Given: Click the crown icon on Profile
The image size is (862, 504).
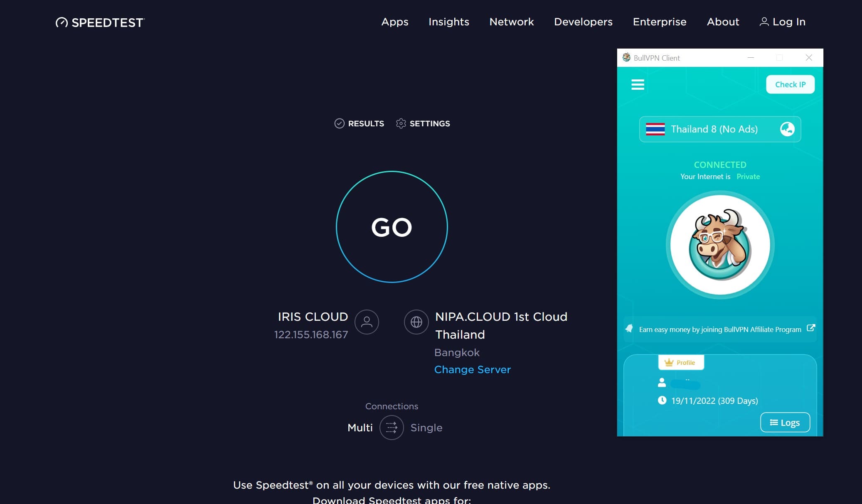Looking at the screenshot, I should [x=669, y=362].
